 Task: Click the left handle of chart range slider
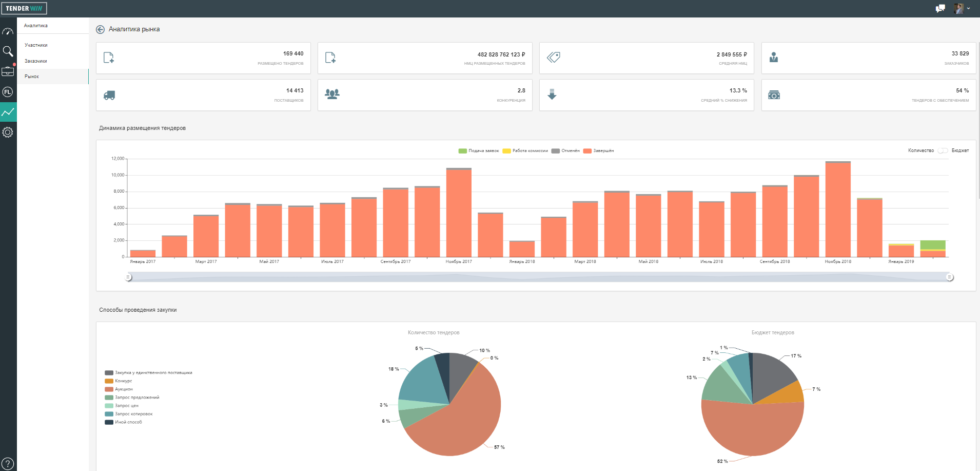[128, 277]
